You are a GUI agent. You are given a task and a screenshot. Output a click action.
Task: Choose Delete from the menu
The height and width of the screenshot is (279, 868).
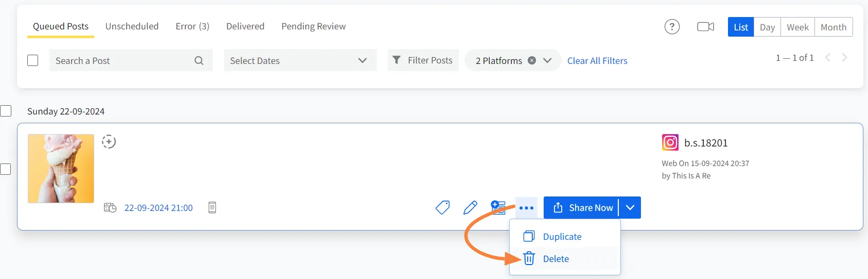coord(565,259)
